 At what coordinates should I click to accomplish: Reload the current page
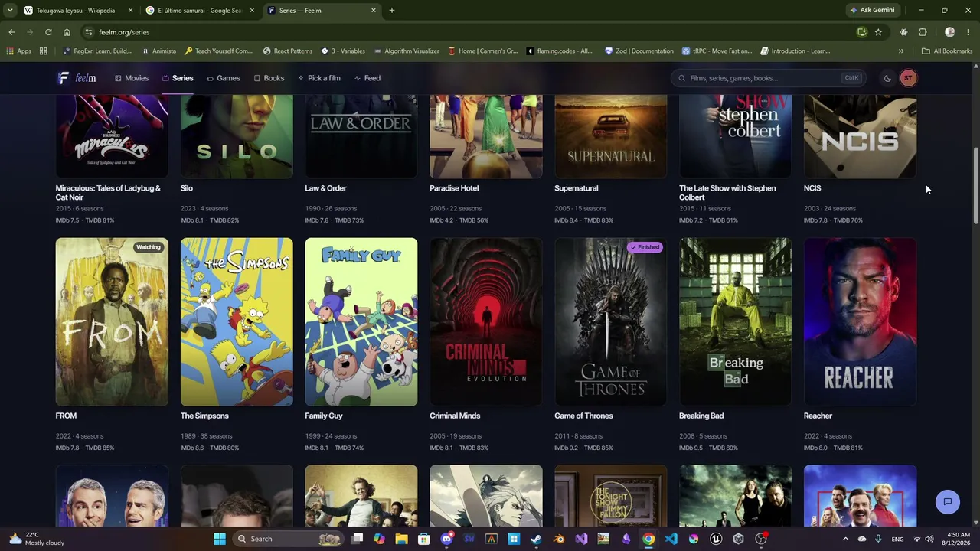click(x=48, y=32)
